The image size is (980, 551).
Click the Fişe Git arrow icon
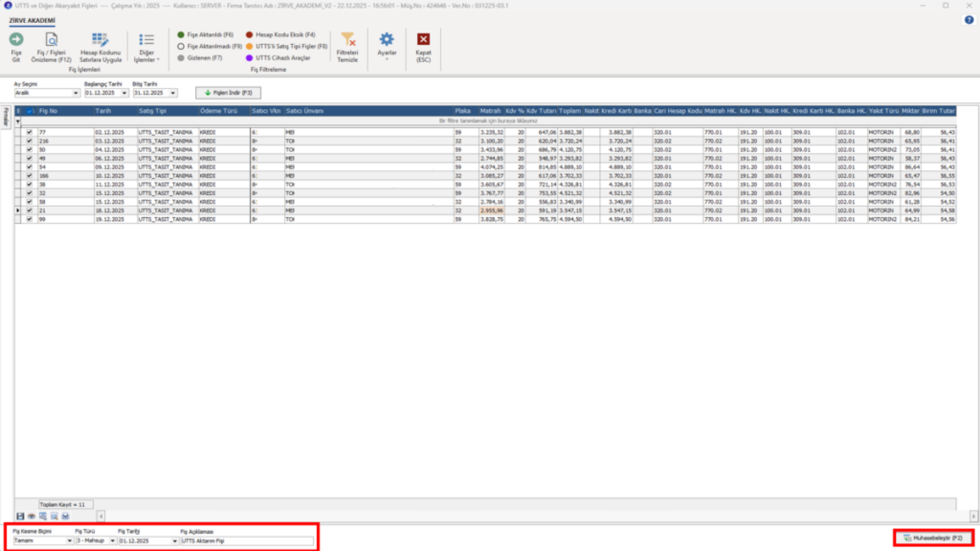click(x=16, y=40)
